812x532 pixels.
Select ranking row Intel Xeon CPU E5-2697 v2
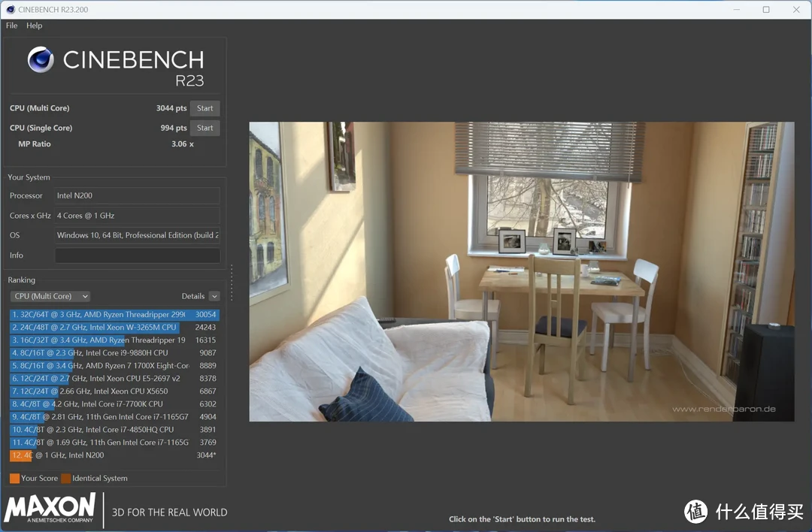(x=114, y=378)
